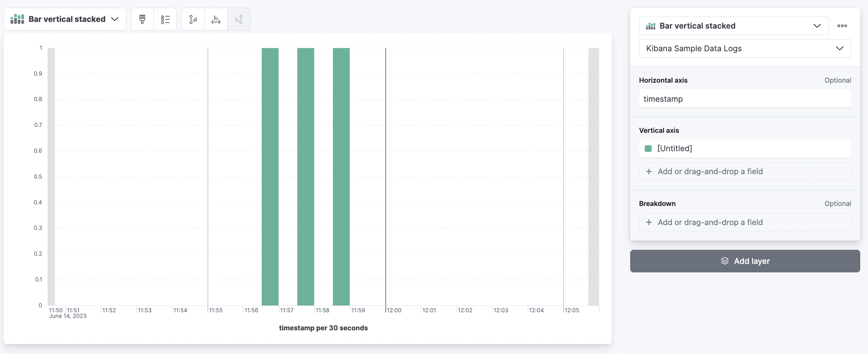Open the visual options brush icon

click(x=143, y=19)
